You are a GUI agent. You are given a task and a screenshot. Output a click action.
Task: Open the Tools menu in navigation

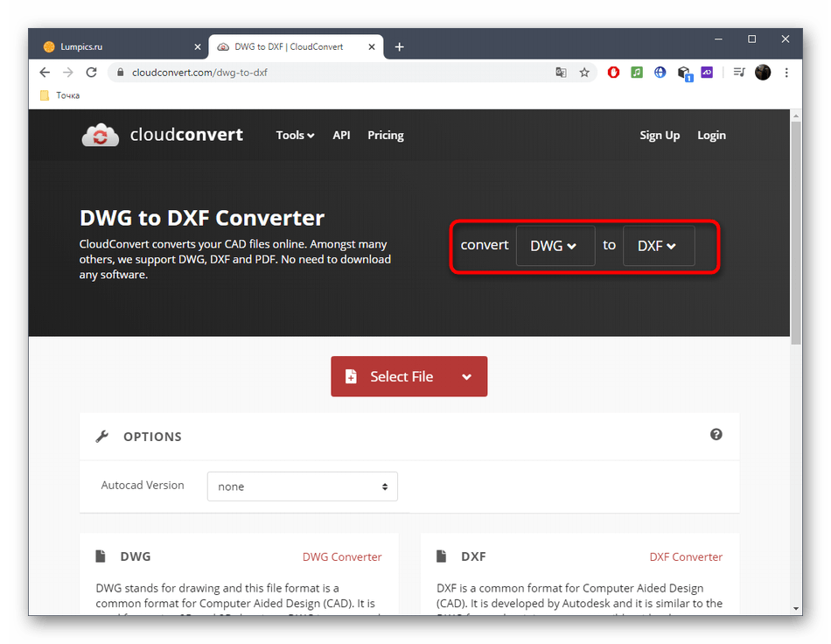coord(295,135)
